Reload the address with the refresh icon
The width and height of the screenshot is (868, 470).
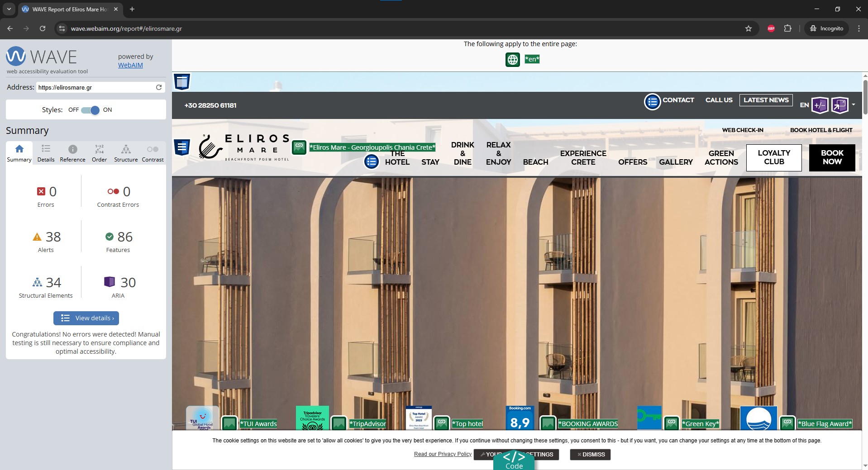point(159,87)
